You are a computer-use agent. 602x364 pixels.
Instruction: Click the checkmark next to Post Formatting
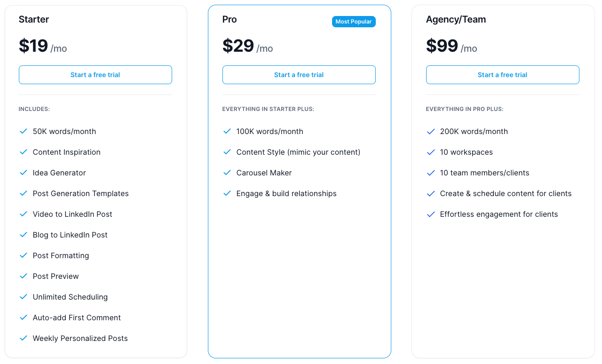coord(24,255)
